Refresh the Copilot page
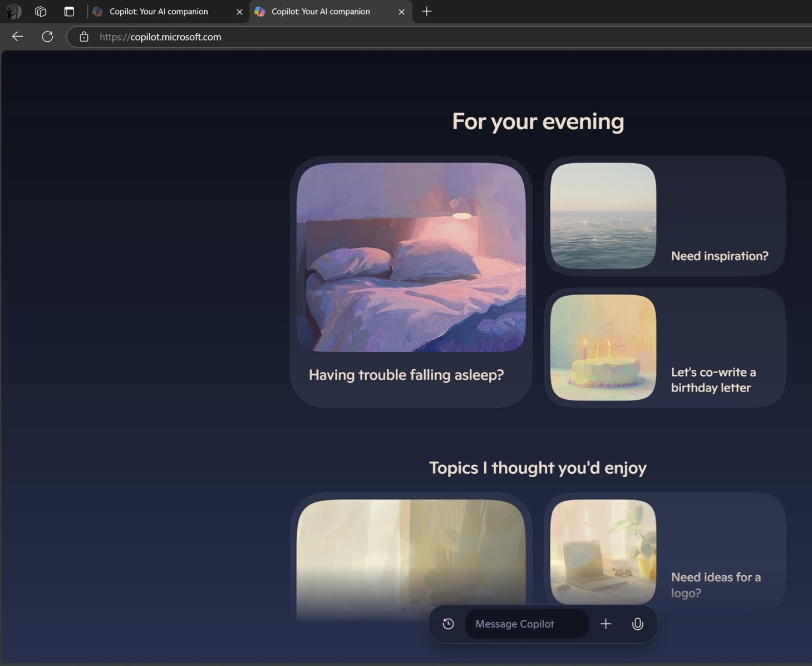 (47, 37)
